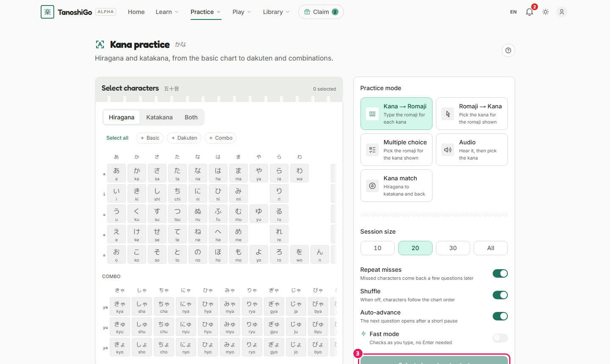Image resolution: width=610 pixels, height=364 pixels.
Task: Add the Combo character set
Action: [220, 138]
